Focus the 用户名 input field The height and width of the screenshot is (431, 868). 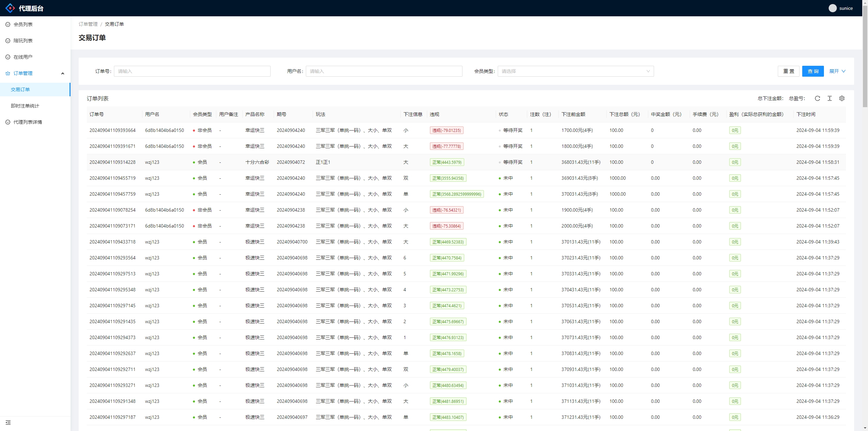click(384, 71)
